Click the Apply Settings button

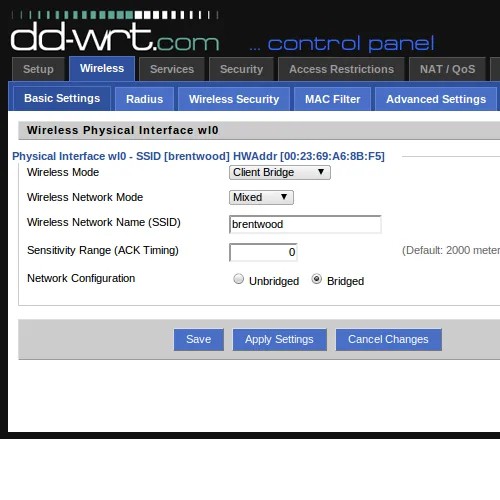(x=279, y=339)
